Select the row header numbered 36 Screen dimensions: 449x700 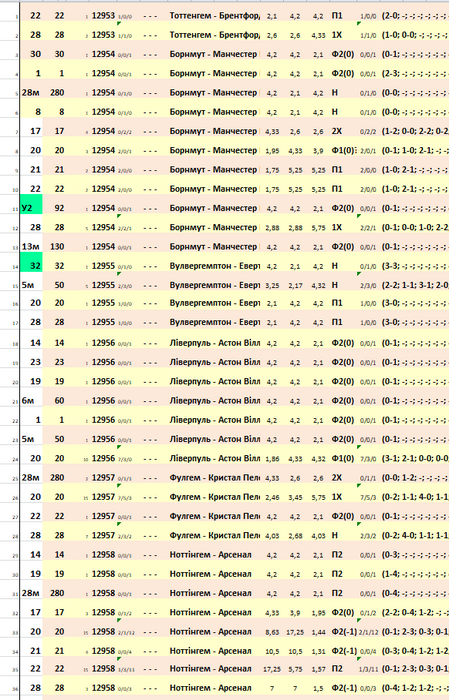pyautogui.click(x=16, y=690)
